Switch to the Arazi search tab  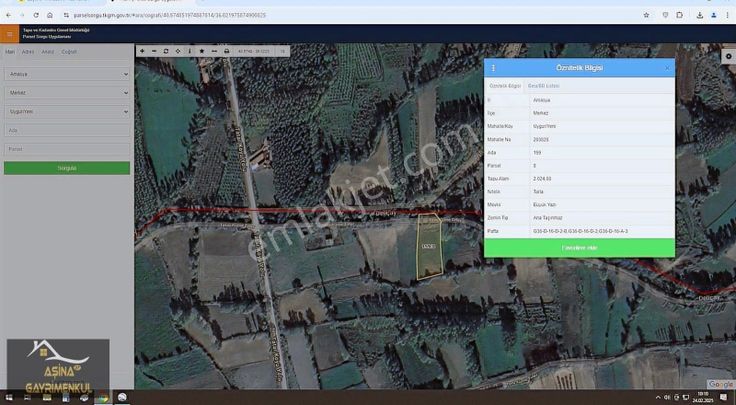coord(47,52)
